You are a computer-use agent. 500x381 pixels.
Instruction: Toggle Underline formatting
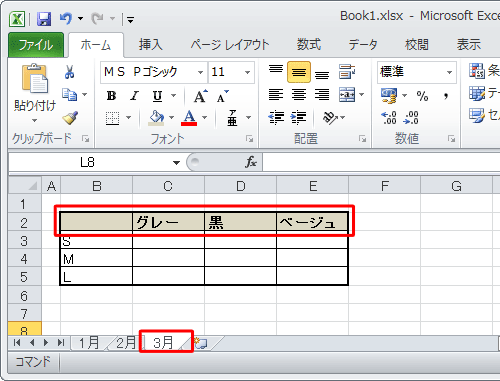(x=157, y=96)
